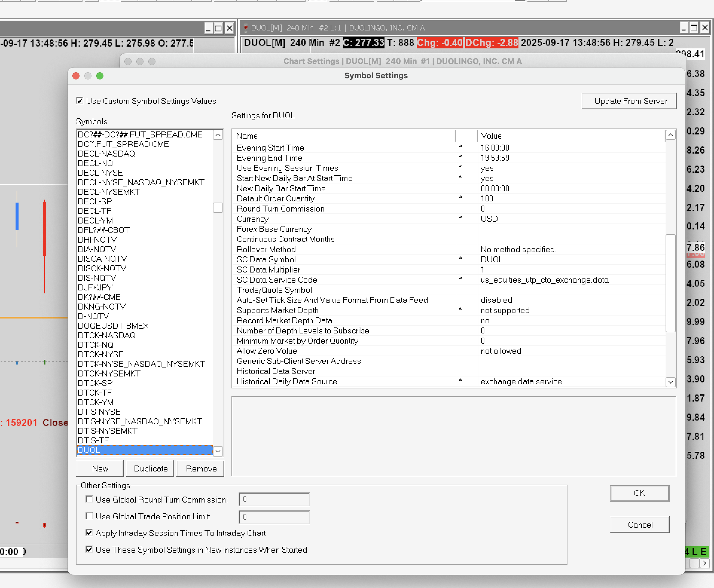
Task: Click the green zoom button of Symbol Settings
Action: pos(100,76)
